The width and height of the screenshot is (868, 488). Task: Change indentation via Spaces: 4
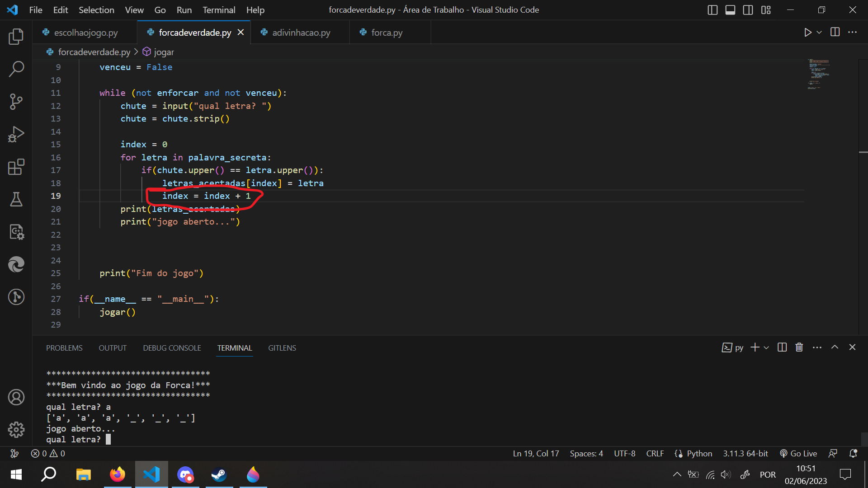pyautogui.click(x=586, y=453)
